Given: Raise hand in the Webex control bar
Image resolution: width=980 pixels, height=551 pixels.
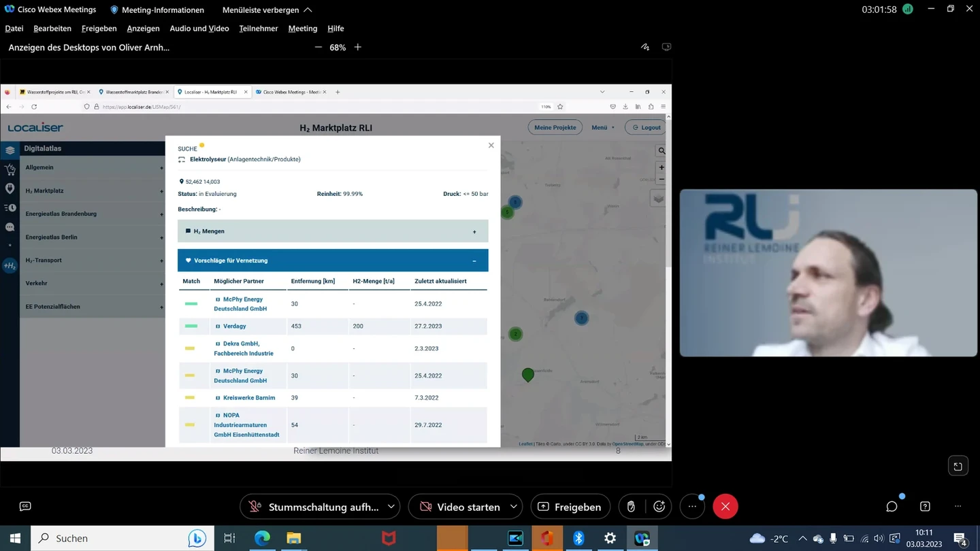Looking at the screenshot, I should [x=631, y=507].
